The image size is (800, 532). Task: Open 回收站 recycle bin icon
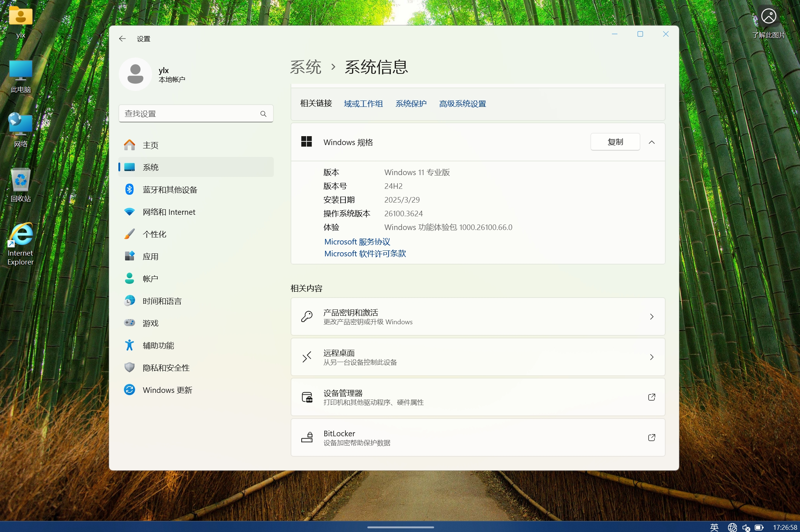(x=21, y=185)
